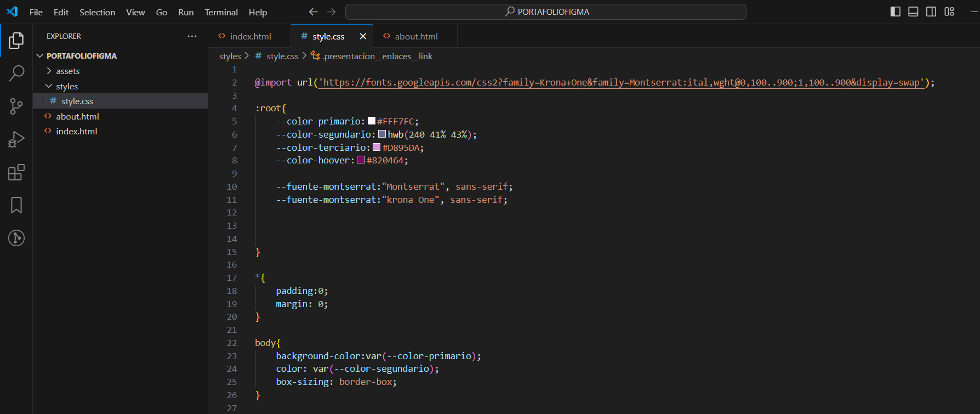The image size is (980, 414).
Task: Open about.html in the explorer tree
Action: point(121,116)
